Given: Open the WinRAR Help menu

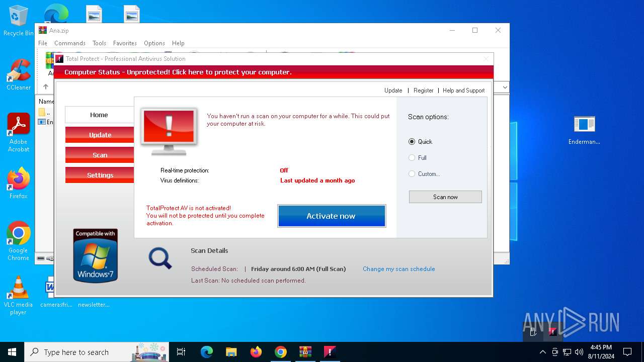Looking at the screenshot, I should 178,43.
